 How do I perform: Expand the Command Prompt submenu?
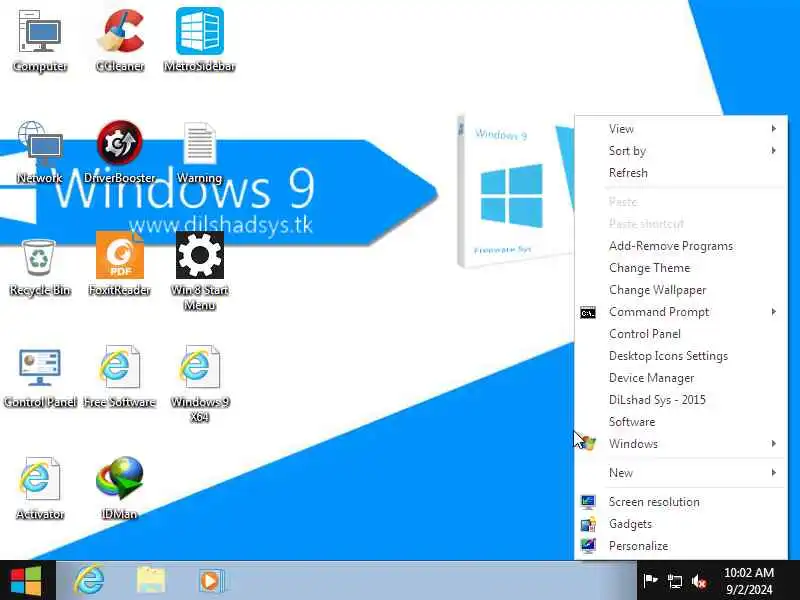pos(681,312)
